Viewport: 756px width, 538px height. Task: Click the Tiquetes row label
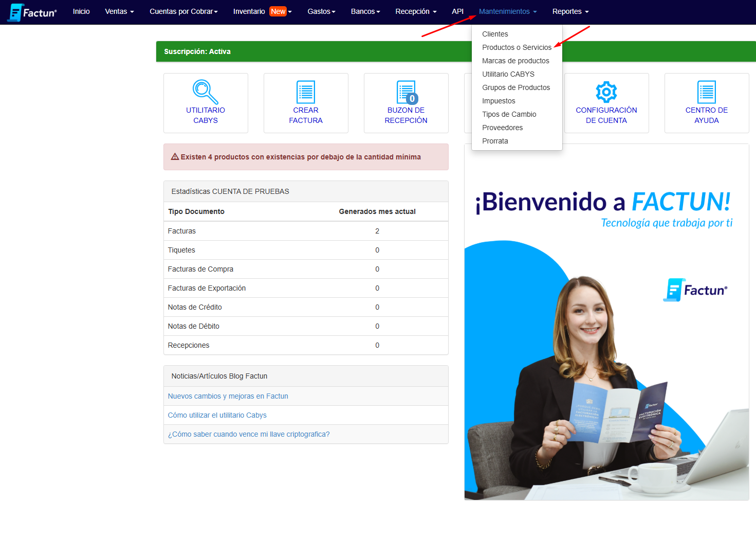tap(181, 250)
